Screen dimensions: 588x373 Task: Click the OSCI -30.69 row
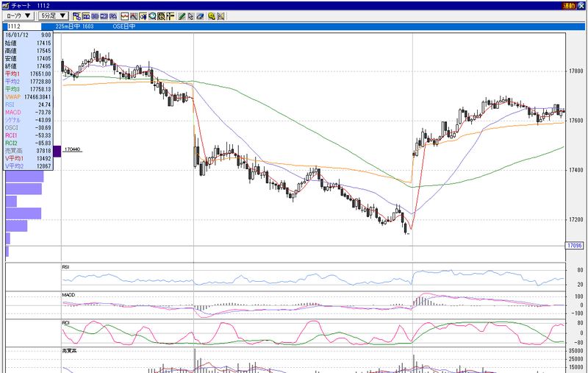[28, 127]
